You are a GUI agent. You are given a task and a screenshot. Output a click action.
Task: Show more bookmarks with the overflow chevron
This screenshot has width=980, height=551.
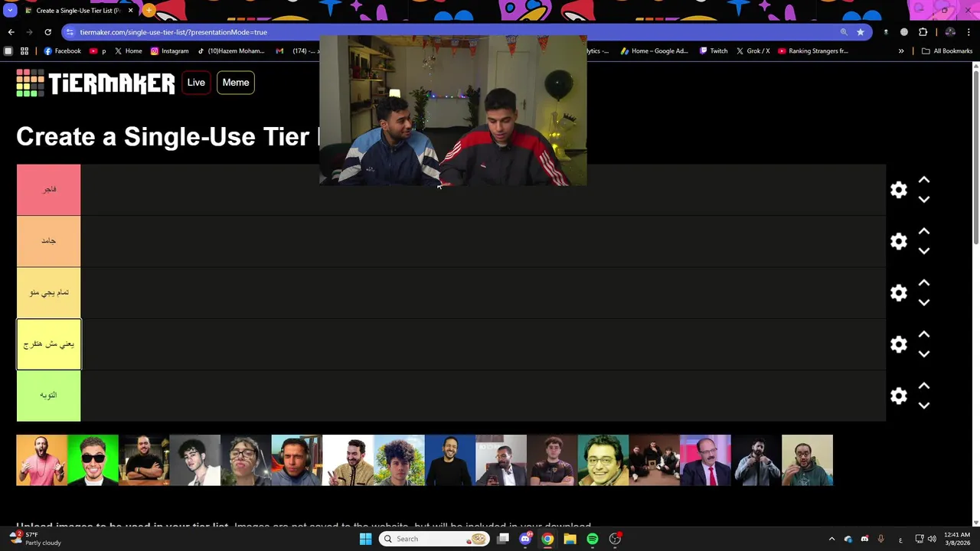(x=901, y=51)
